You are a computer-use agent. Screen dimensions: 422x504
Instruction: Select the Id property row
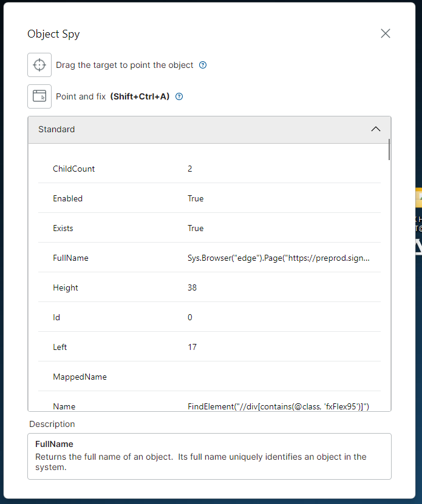point(209,317)
